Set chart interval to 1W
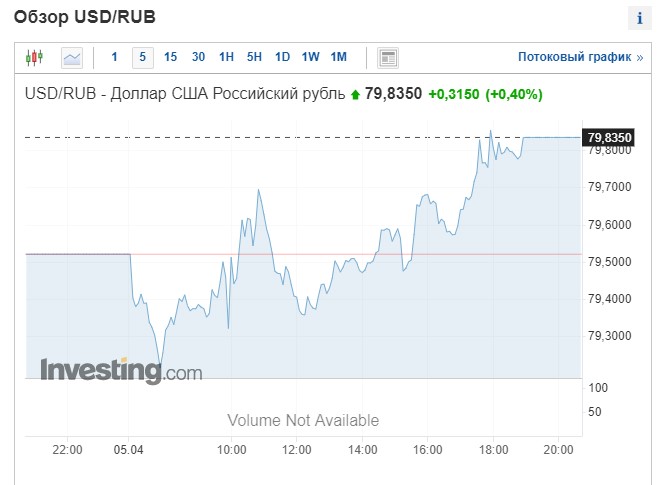This screenshot has width=662, height=485. point(310,57)
